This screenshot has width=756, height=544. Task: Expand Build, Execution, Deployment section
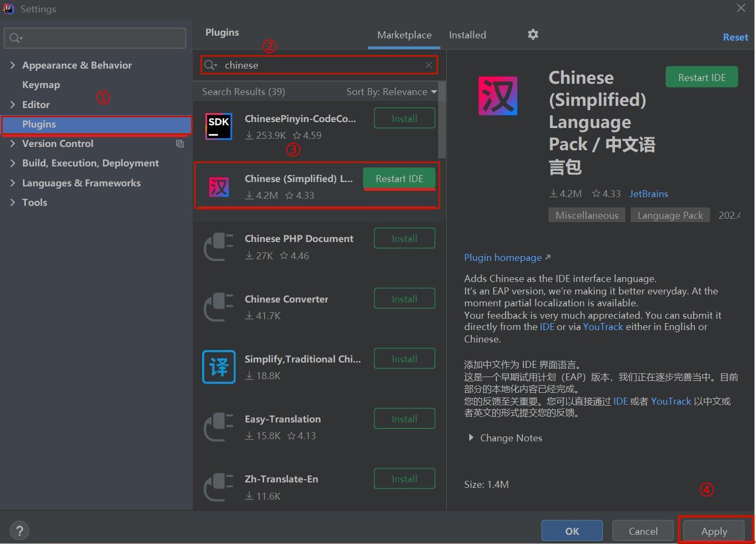click(12, 163)
